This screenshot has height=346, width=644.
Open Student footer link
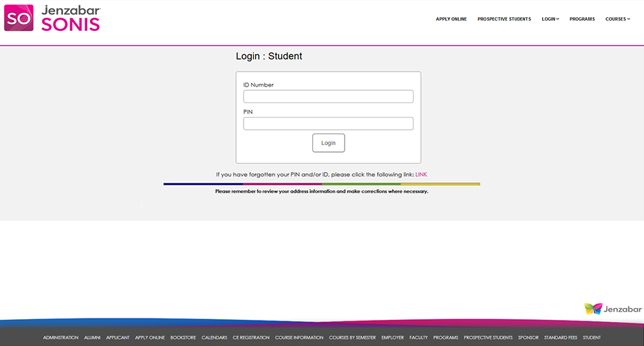pyautogui.click(x=592, y=337)
